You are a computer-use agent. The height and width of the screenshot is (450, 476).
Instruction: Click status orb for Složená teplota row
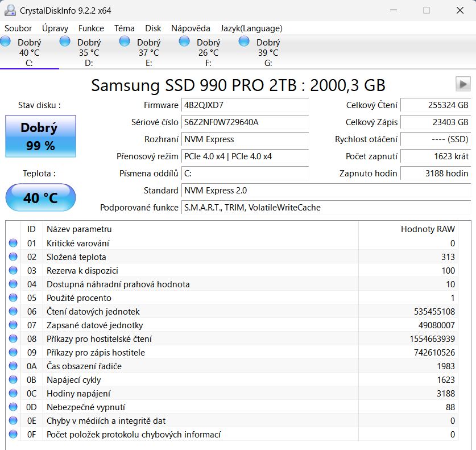point(13,257)
